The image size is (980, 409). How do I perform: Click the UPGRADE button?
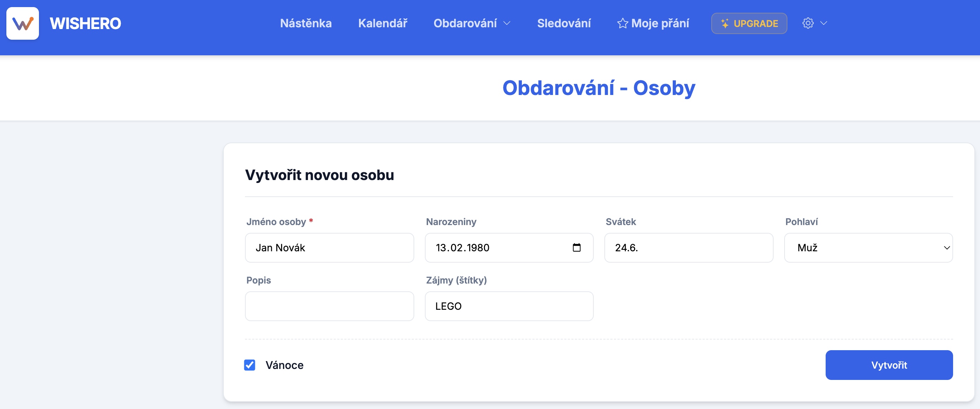tap(749, 23)
